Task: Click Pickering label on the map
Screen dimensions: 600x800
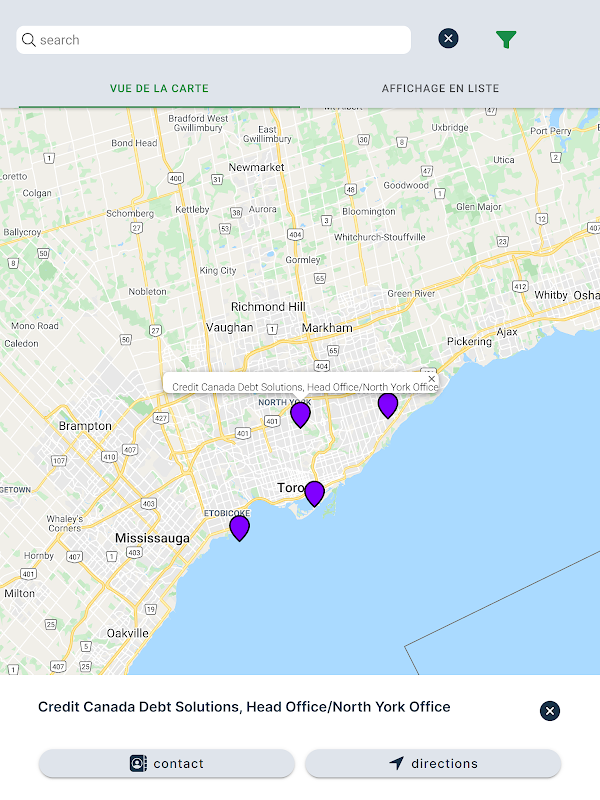Action: (x=469, y=341)
